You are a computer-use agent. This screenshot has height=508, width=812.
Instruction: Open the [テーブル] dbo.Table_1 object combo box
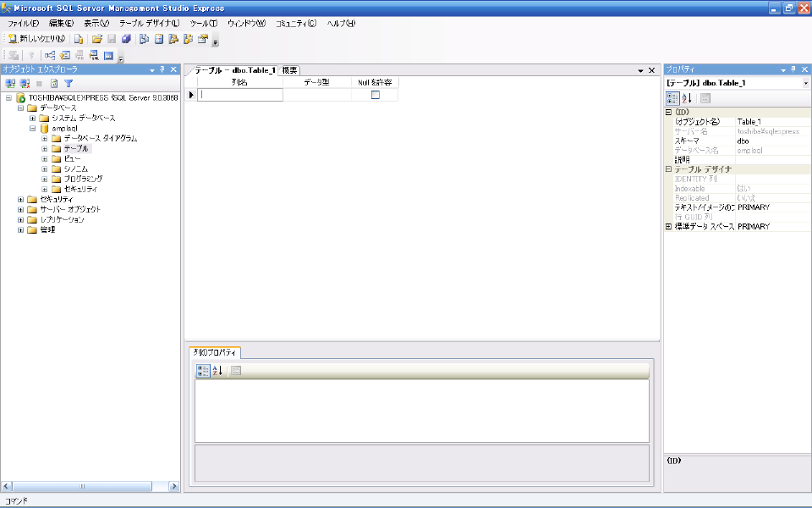click(737, 83)
